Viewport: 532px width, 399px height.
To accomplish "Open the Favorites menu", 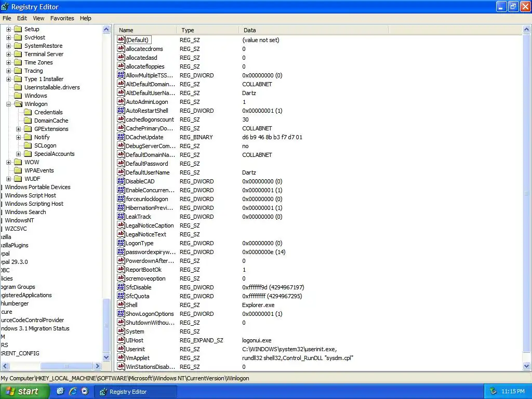I will (62, 18).
